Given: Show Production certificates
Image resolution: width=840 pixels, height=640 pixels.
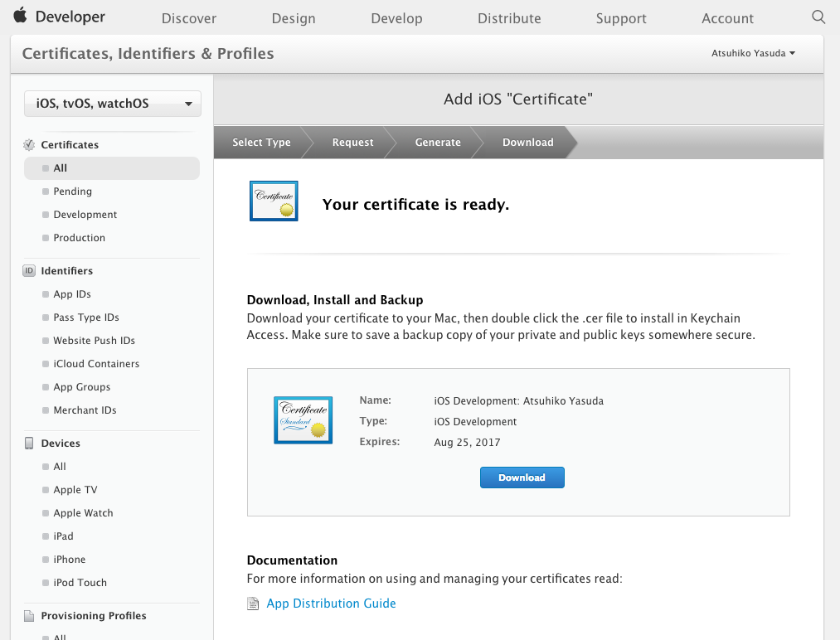Looking at the screenshot, I should click(x=79, y=237).
